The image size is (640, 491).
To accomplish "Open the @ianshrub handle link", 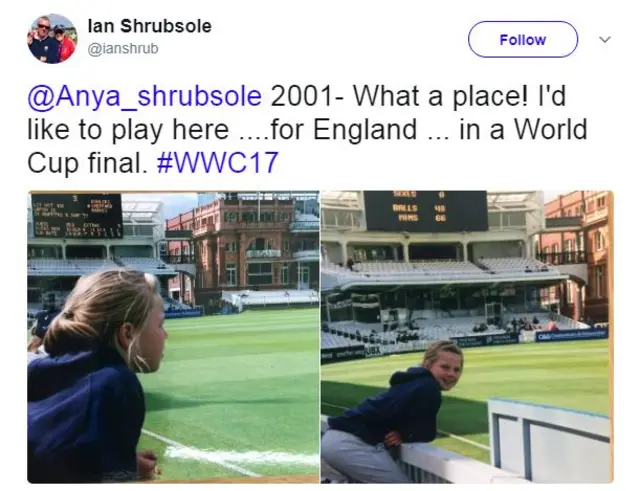I will (x=123, y=49).
